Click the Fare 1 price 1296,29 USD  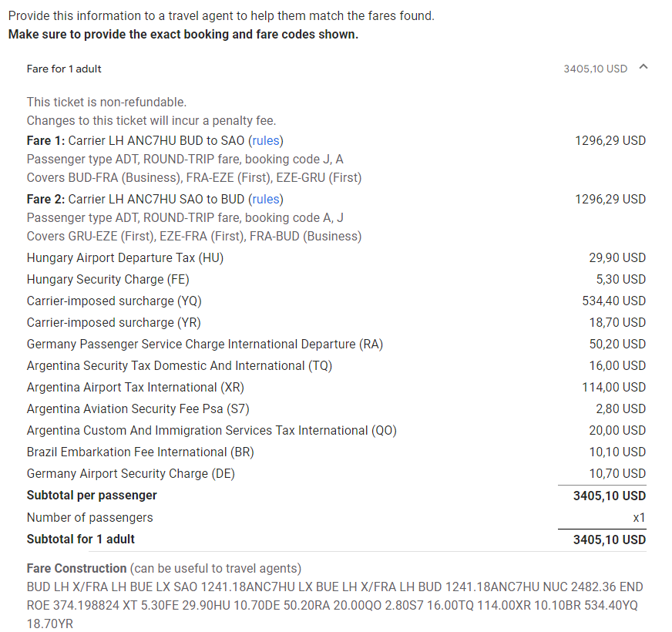[610, 140]
